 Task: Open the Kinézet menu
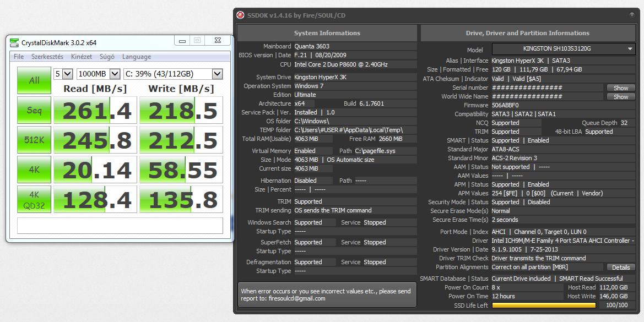coord(82,57)
